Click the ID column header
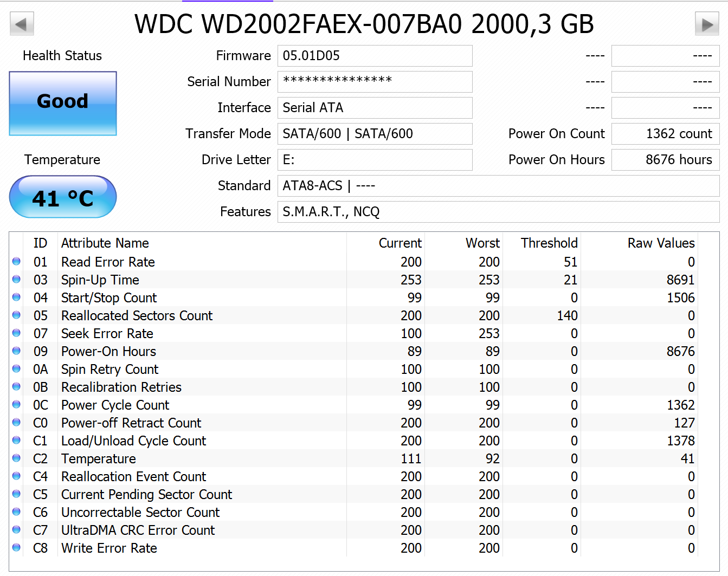Image resolution: width=728 pixels, height=576 pixels. tap(40, 243)
